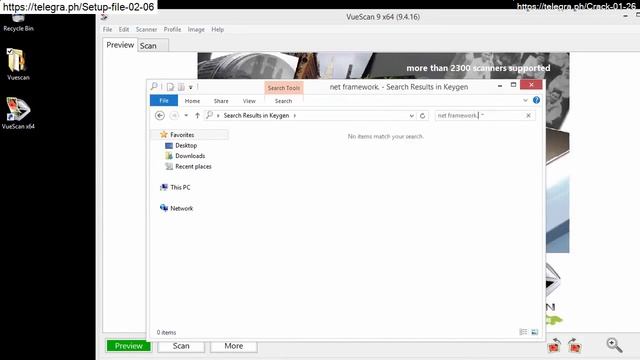Select This PC in navigation pane
Screen dimensions: 640x360
pyautogui.click(x=180, y=187)
